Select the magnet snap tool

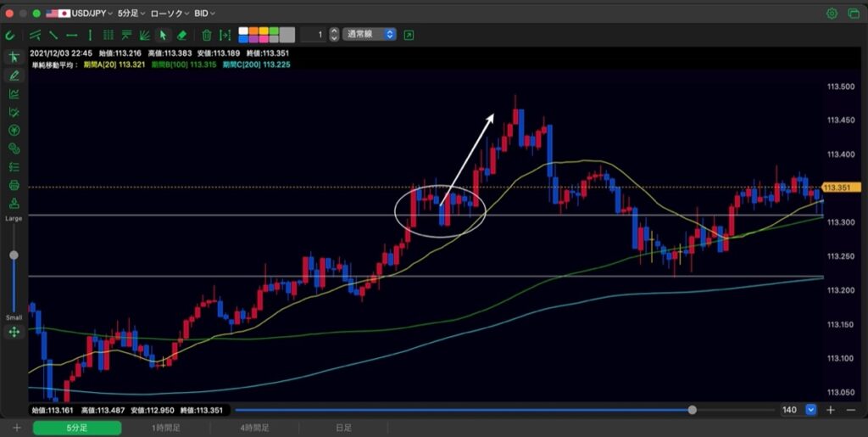9,35
